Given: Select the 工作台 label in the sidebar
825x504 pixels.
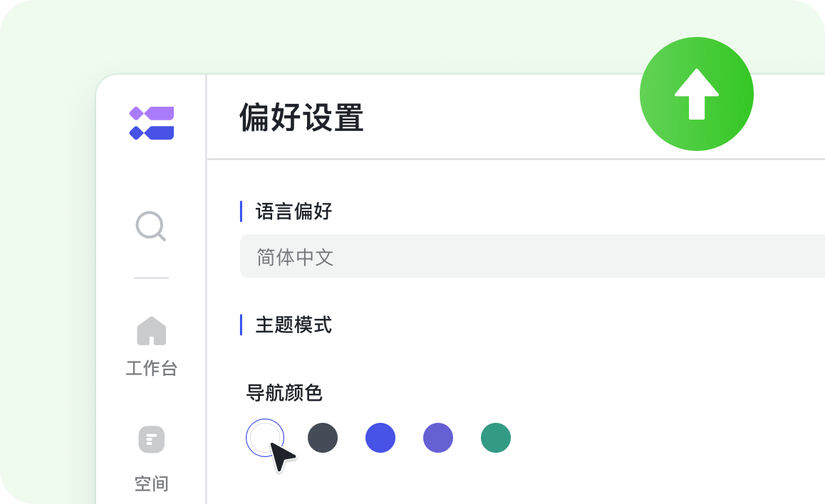Looking at the screenshot, I should pyautogui.click(x=151, y=369).
